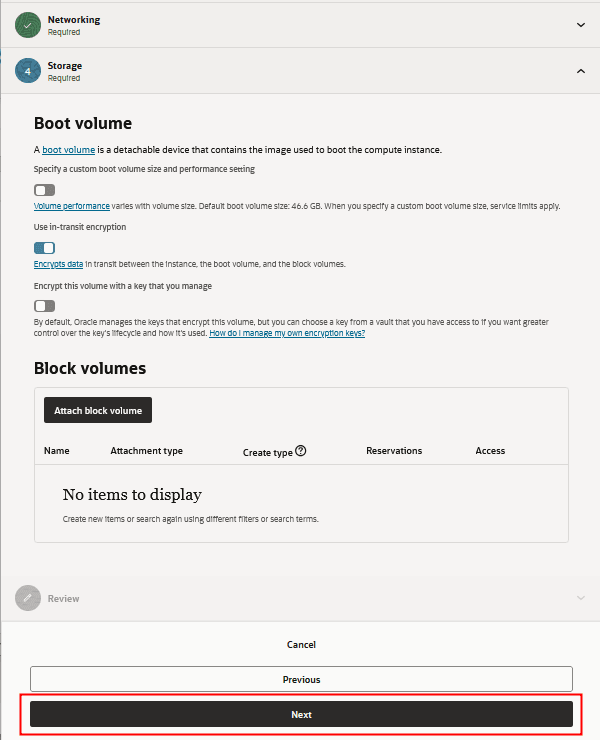Image resolution: width=600 pixels, height=740 pixels.
Task: Click the Review step pencil icon
Action: [x=27, y=598]
